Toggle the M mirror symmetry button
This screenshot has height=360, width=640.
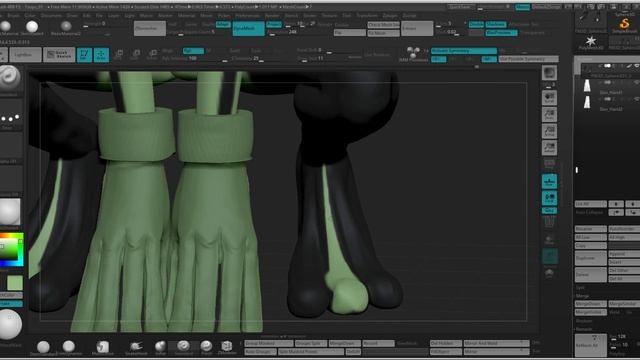tap(489, 59)
